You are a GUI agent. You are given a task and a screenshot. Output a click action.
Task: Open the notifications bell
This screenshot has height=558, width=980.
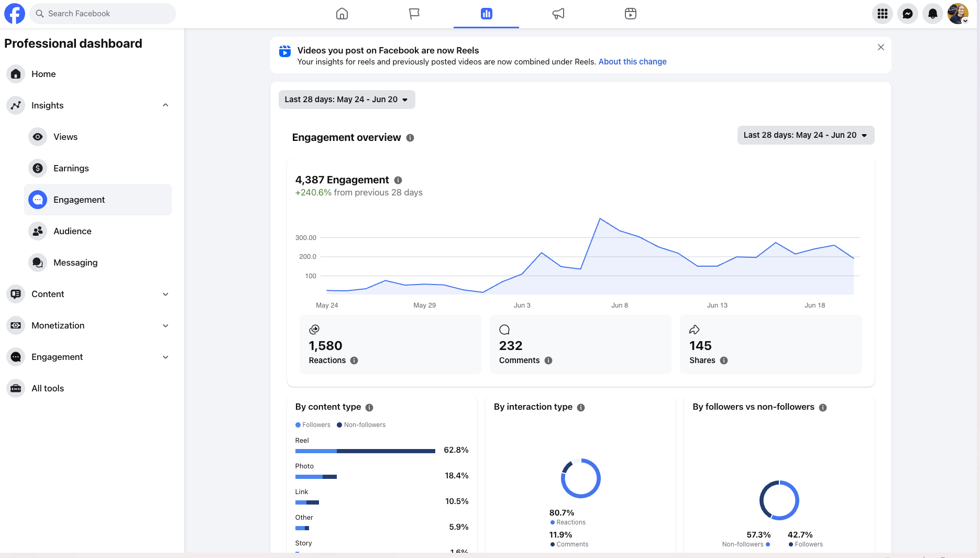coord(933,14)
